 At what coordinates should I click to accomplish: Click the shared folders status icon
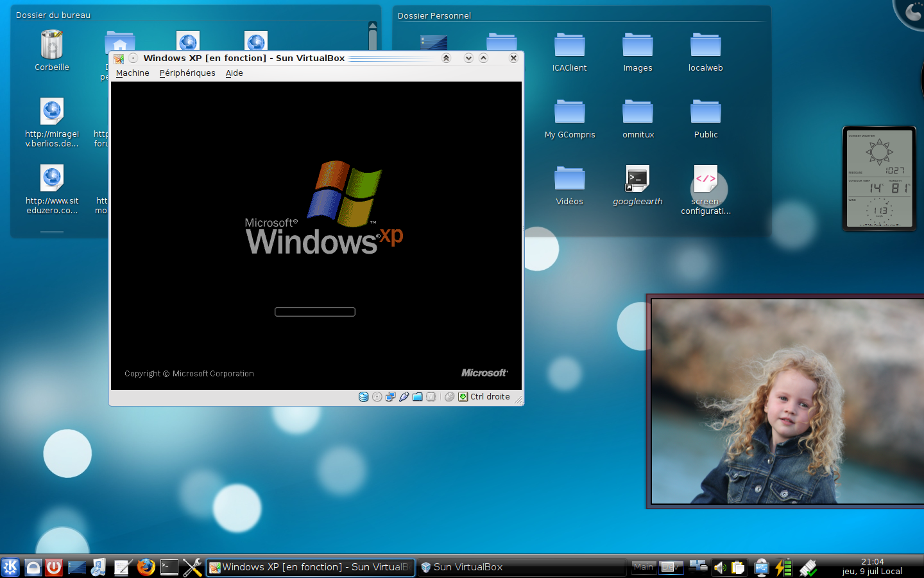tap(417, 397)
